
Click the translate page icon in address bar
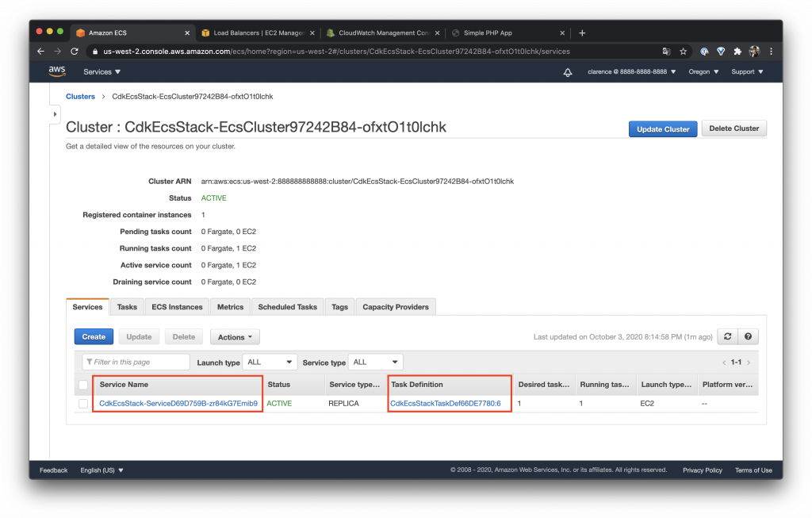pyautogui.click(x=666, y=52)
